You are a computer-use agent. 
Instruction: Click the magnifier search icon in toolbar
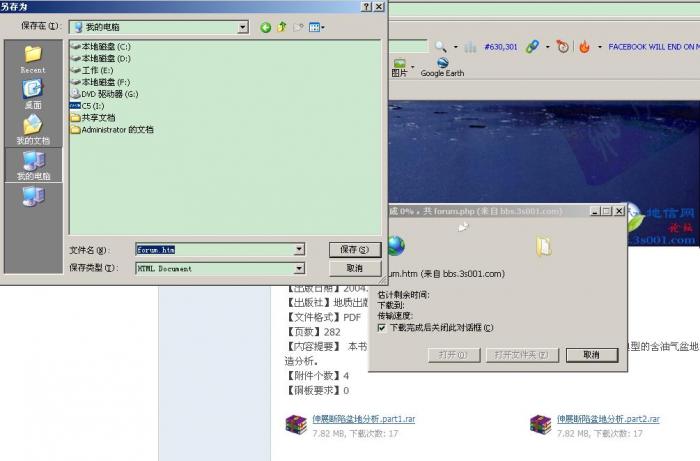tap(440, 46)
